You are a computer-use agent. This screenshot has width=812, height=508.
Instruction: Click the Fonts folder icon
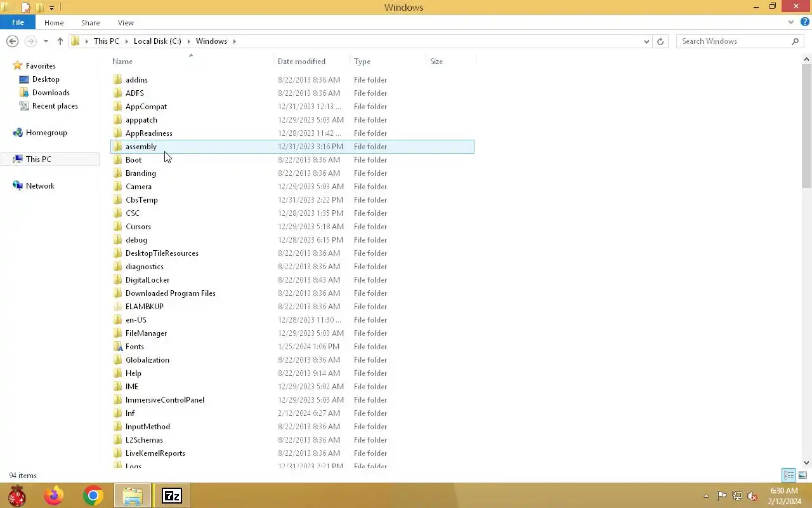click(x=117, y=346)
